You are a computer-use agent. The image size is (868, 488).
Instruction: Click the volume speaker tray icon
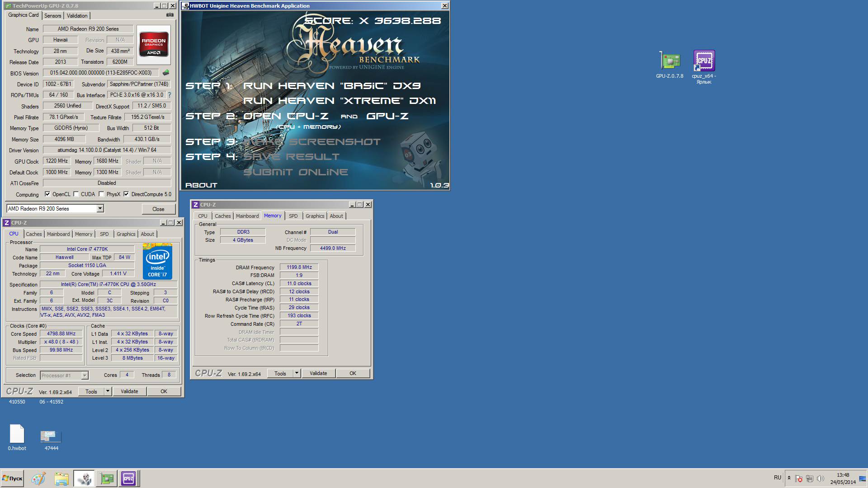pos(821,478)
